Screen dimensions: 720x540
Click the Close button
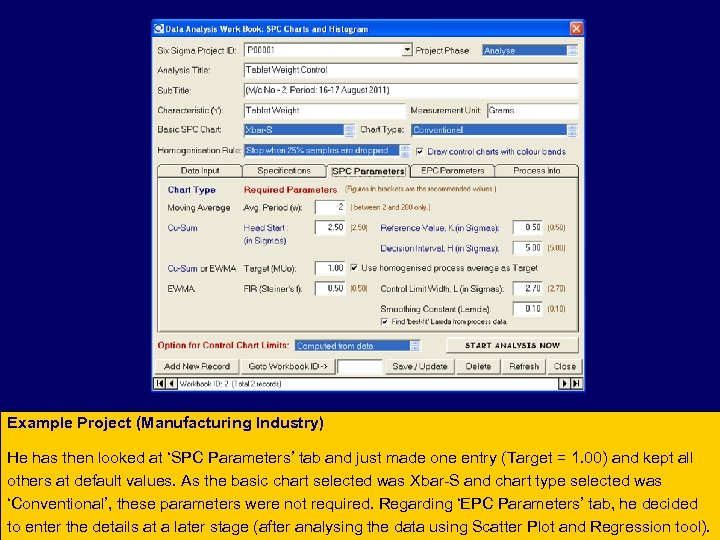564,366
